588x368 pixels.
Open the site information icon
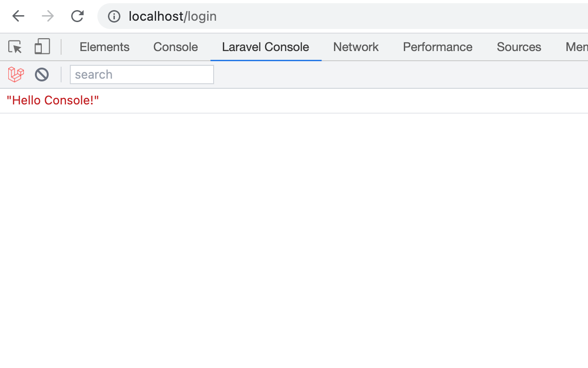point(113,16)
